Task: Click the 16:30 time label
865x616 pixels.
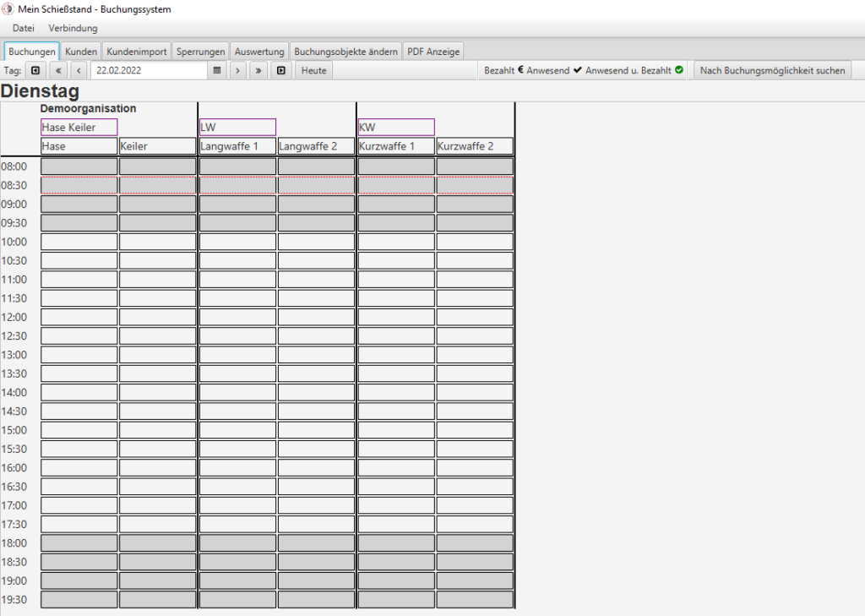Action: [14, 487]
